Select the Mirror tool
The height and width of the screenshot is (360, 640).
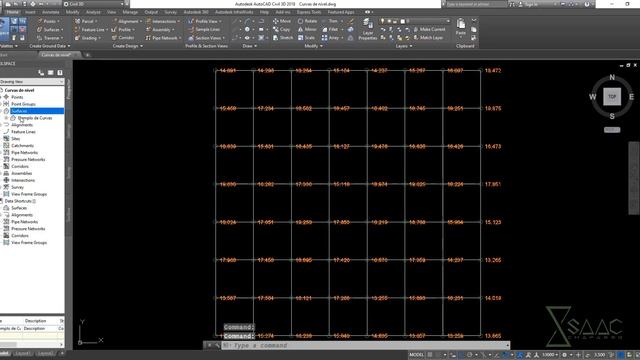[307, 30]
